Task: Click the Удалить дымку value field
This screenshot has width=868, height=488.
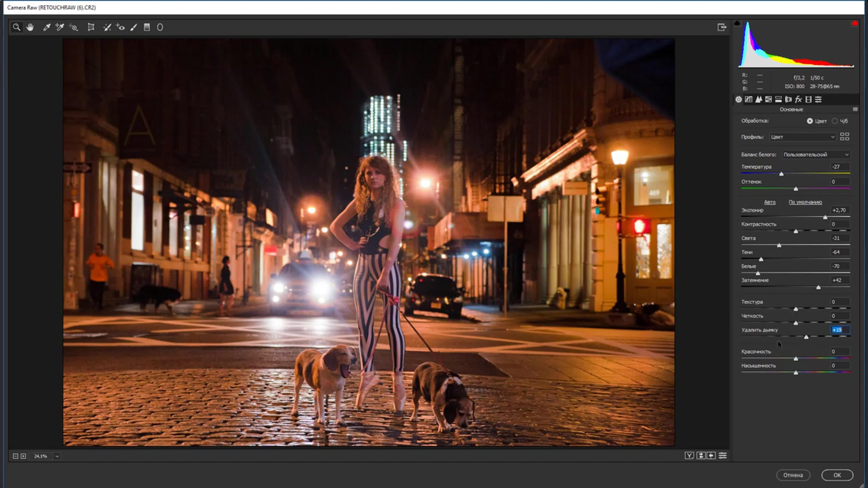Action: point(840,330)
